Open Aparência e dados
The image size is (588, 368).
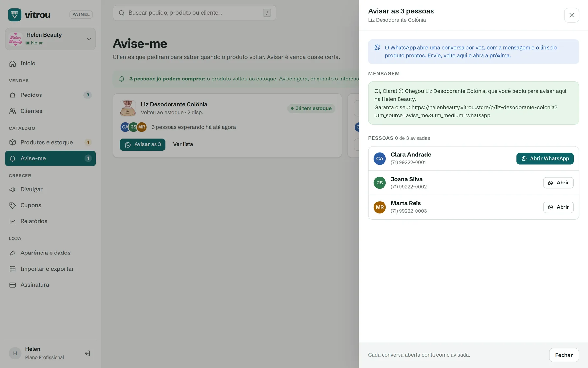[50, 253]
